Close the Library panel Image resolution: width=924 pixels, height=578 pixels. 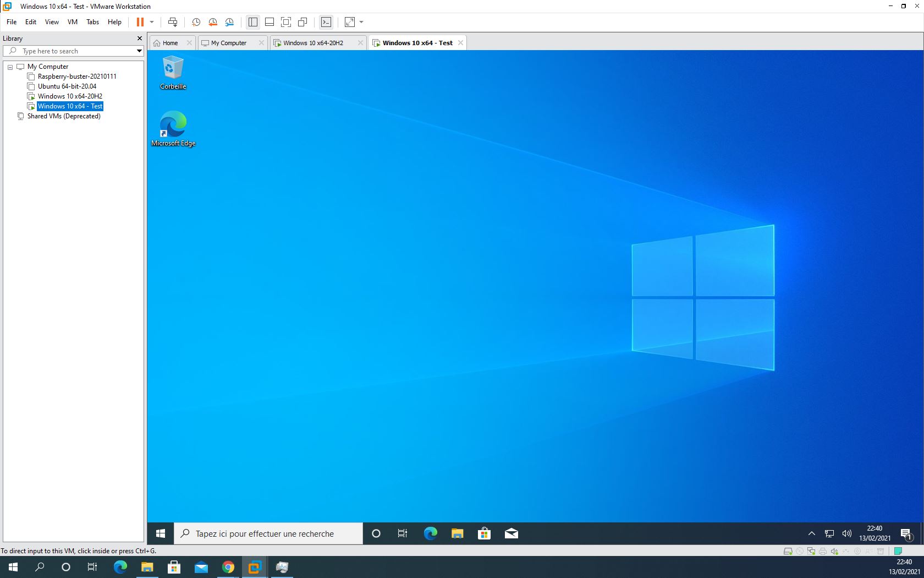pyautogui.click(x=140, y=39)
